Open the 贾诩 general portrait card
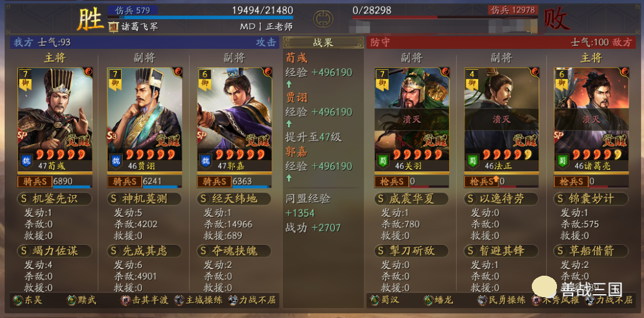The image size is (644, 318). [x=144, y=120]
